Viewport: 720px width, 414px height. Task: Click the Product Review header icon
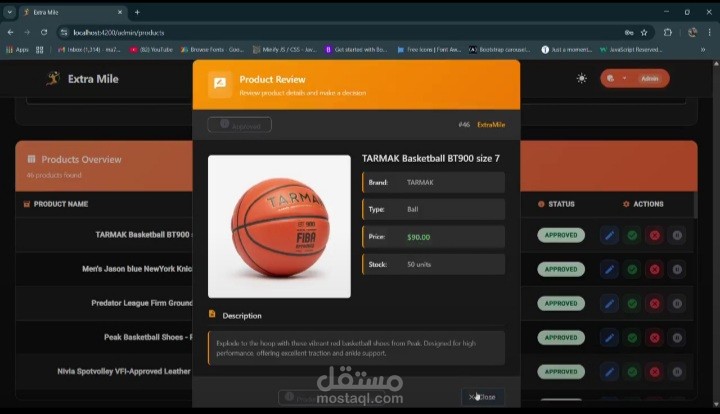tap(220, 84)
